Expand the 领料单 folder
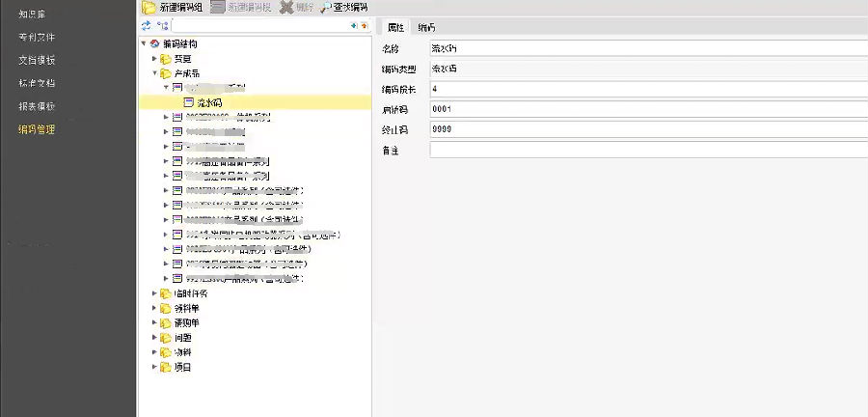 154,307
